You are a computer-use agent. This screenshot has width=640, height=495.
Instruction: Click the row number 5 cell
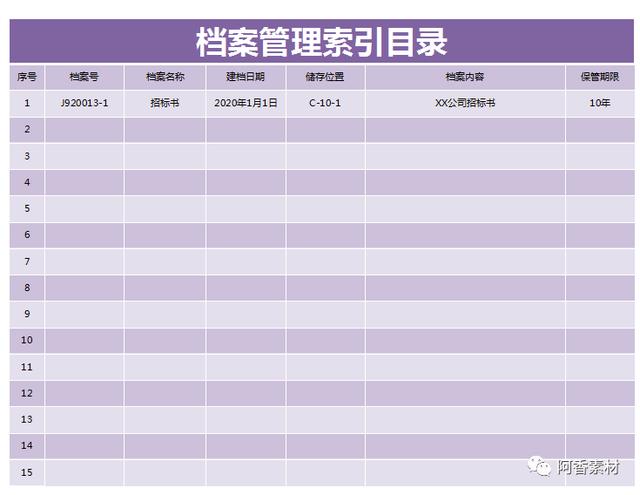click(x=27, y=209)
